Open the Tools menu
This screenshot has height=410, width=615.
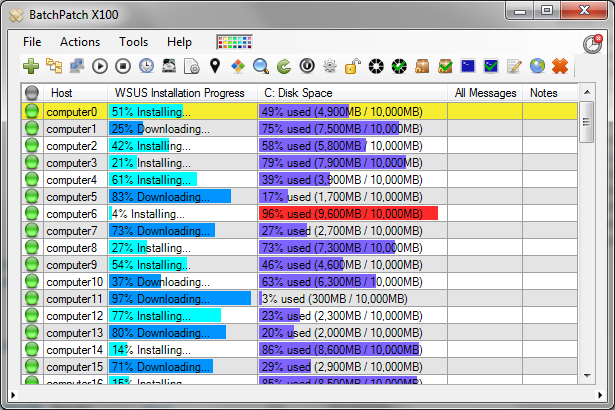[x=133, y=42]
